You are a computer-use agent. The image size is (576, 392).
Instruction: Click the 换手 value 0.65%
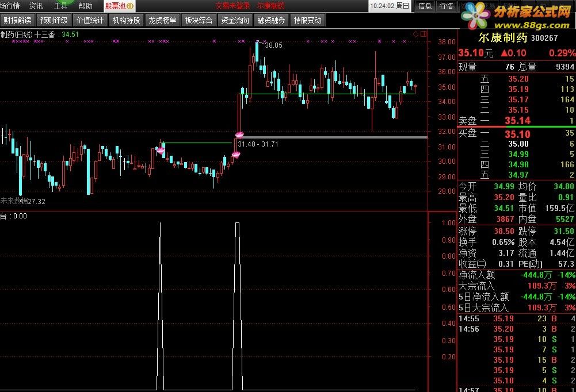503,242
